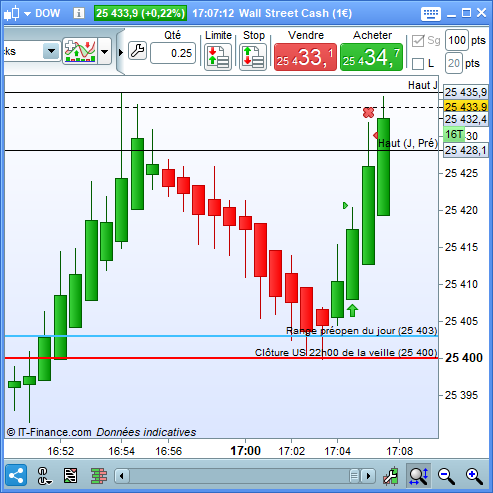Open the DOW instrument dropdown arrow
Screen dimensions: 493x493
click(x=28, y=14)
